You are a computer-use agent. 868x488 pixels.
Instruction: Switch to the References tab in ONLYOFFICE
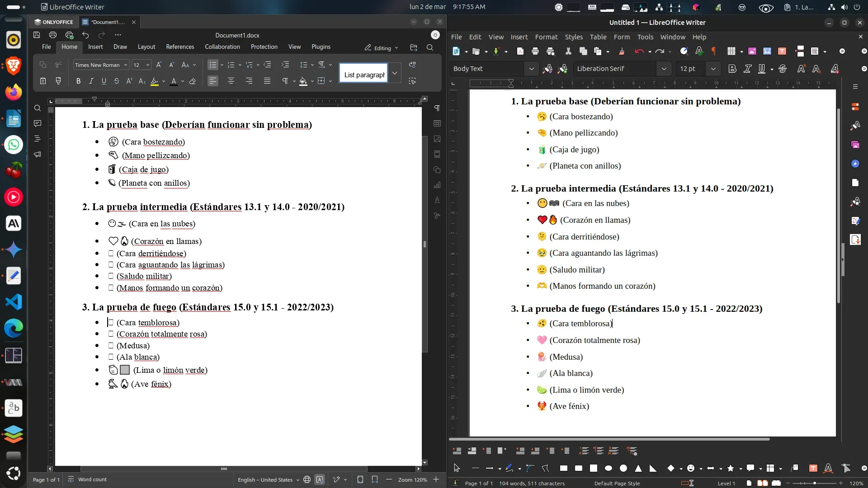coord(179,47)
